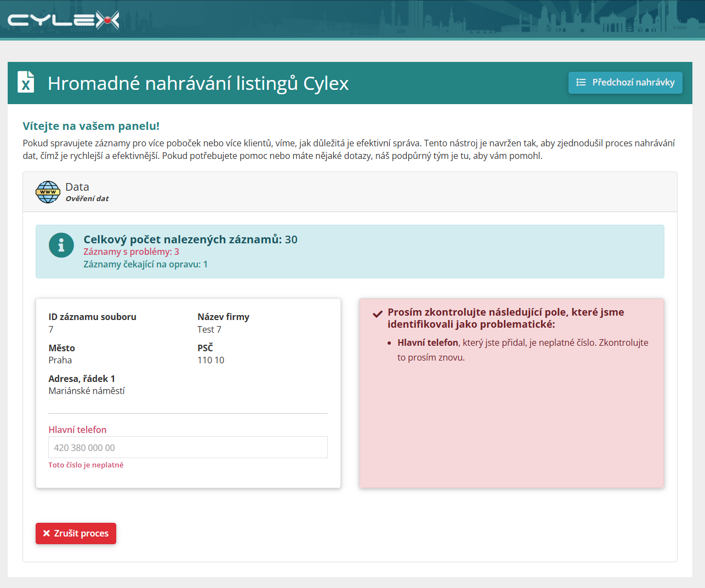Click the 'Toto číslo je neplatné' error message
705x588 pixels.
point(86,465)
